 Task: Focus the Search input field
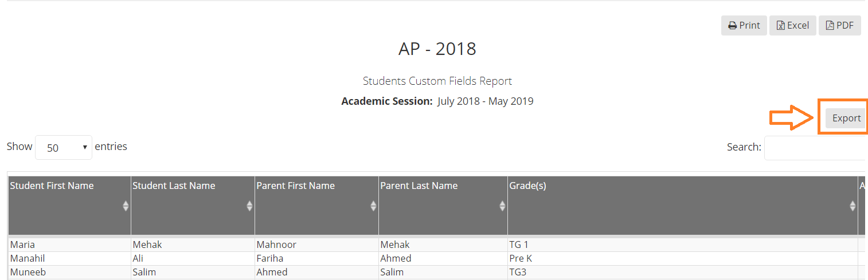(815, 148)
